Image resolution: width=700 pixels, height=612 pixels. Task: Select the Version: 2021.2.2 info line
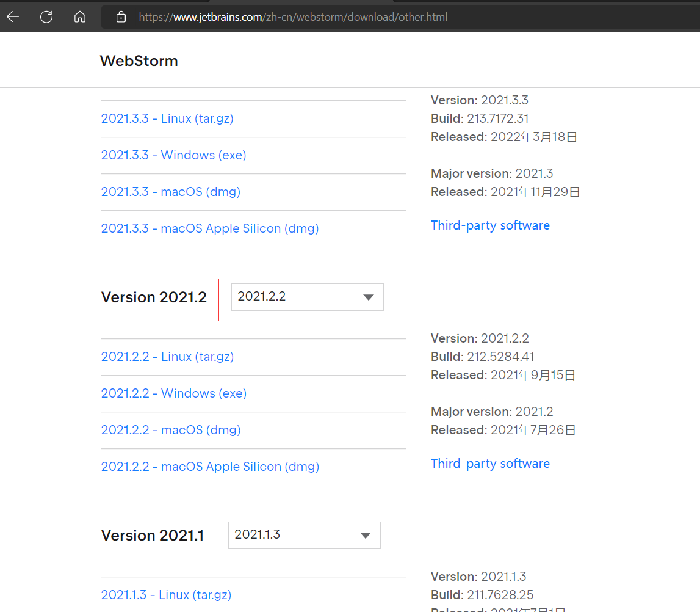click(x=480, y=338)
